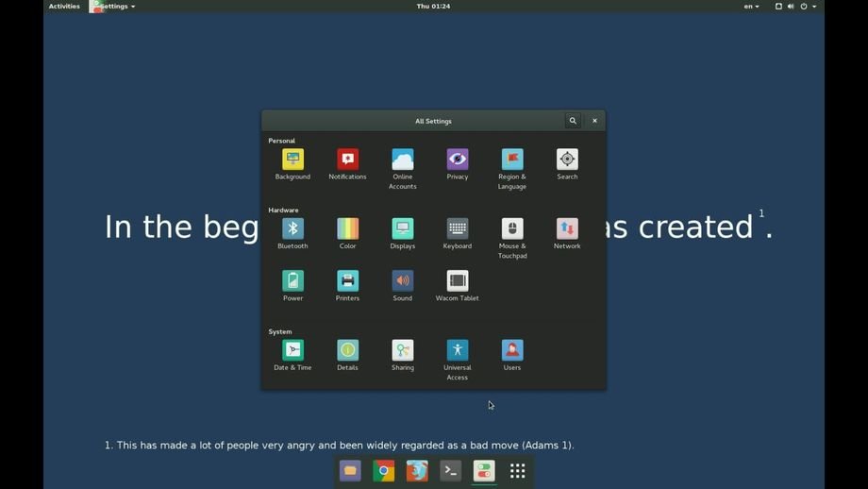
Task: Open the Background settings panel
Action: tap(292, 160)
